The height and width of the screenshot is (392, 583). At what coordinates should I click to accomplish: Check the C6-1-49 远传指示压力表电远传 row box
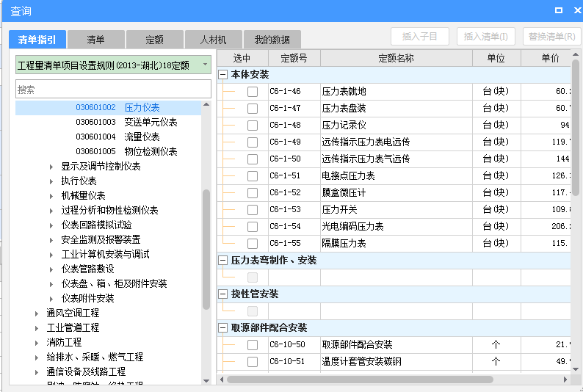pyautogui.click(x=253, y=142)
